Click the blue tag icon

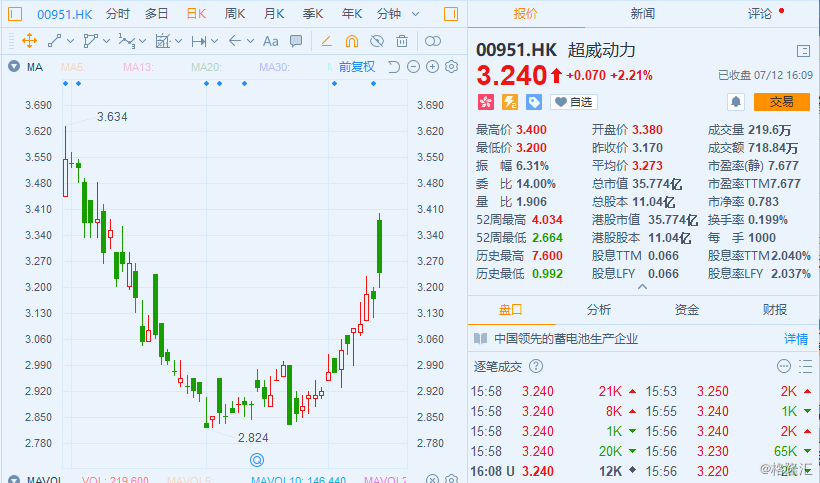(x=534, y=102)
